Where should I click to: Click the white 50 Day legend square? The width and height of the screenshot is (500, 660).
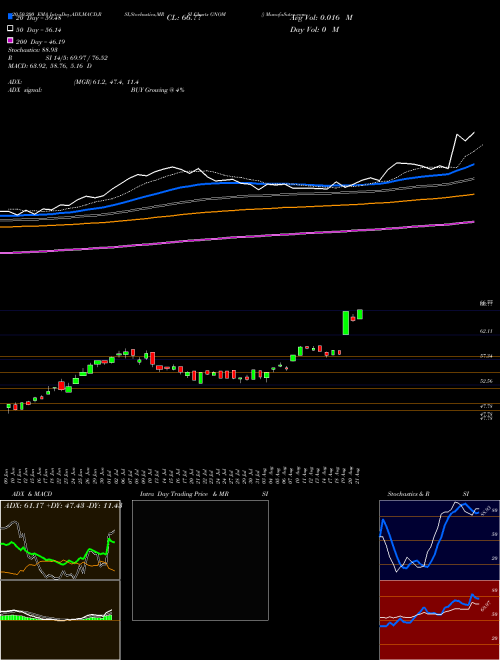pos(11,29)
